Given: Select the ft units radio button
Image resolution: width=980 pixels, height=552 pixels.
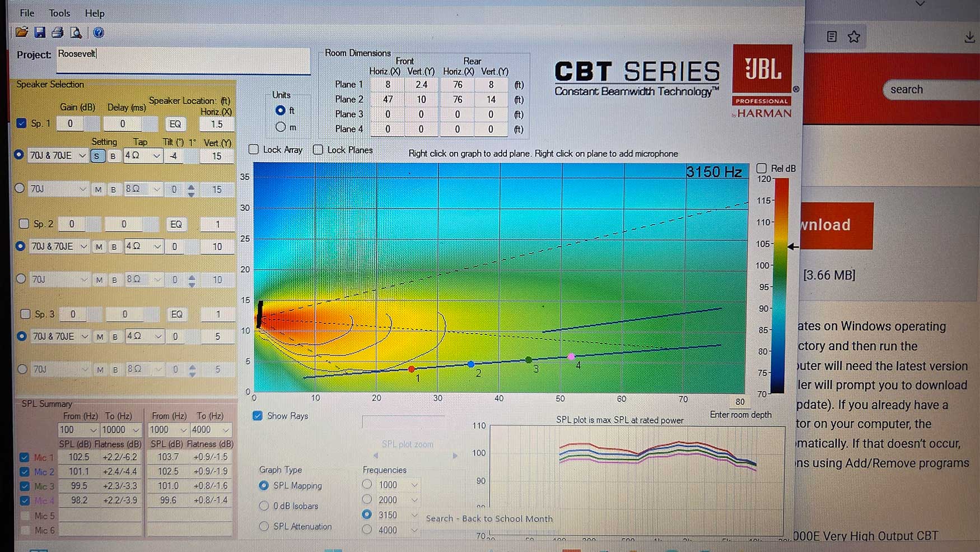Looking at the screenshot, I should (281, 110).
